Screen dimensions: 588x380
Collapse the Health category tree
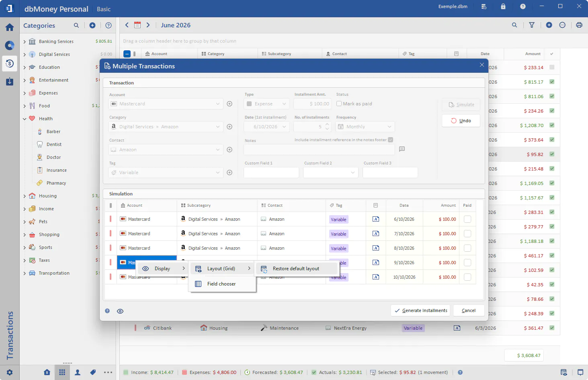click(25, 119)
